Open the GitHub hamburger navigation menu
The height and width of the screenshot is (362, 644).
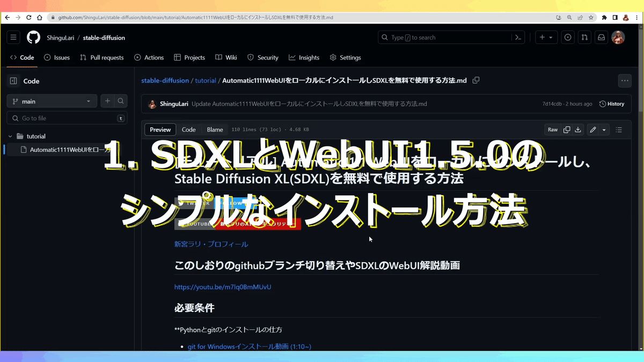click(x=14, y=38)
